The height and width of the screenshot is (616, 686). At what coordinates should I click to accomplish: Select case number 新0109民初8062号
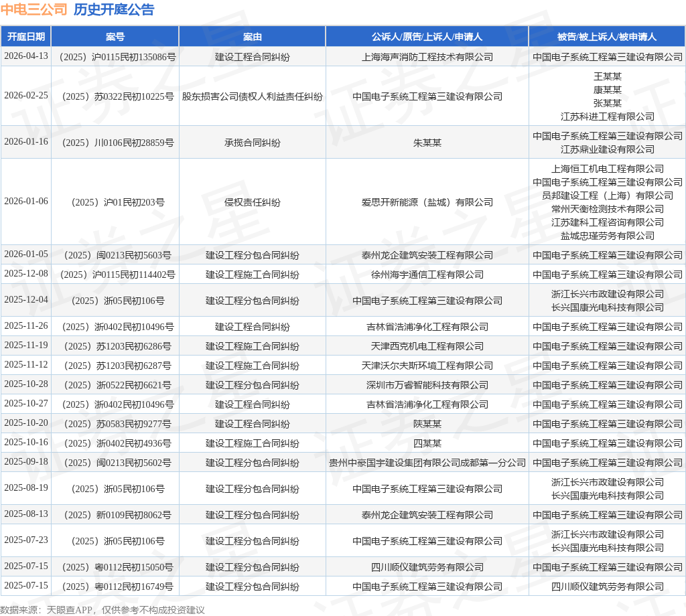[x=117, y=515]
